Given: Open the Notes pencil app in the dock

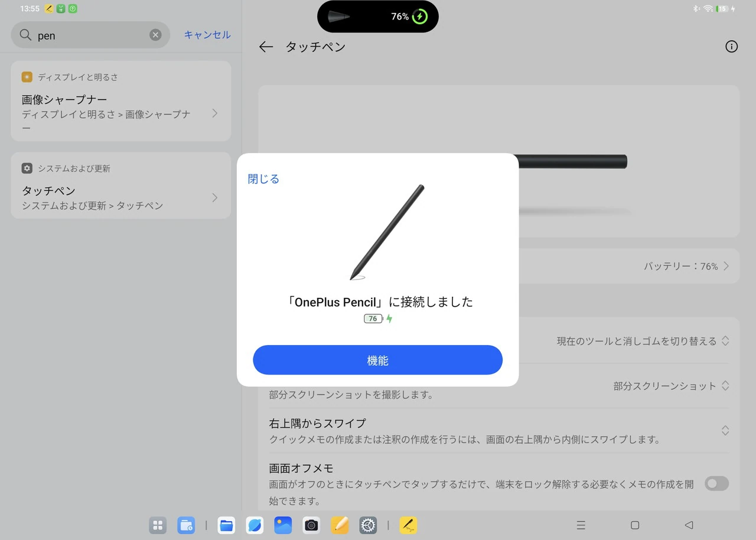Looking at the screenshot, I should pyautogui.click(x=340, y=525).
